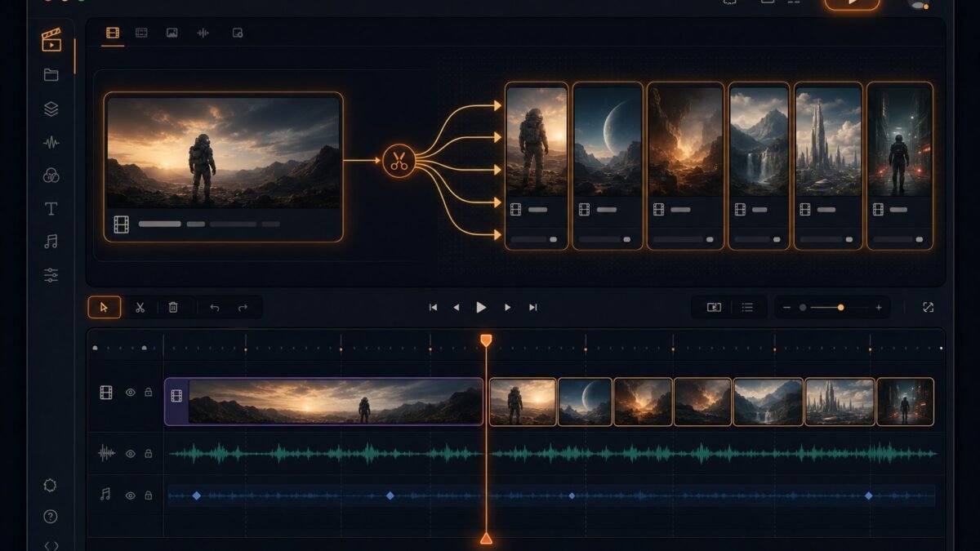Select the waterfall timeline clip

tap(768, 402)
